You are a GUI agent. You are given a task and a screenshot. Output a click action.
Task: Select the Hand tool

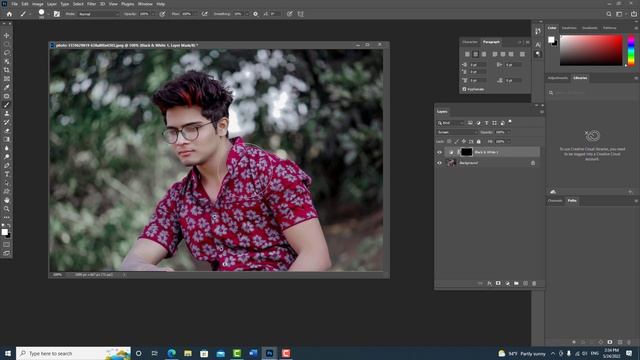pos(7,200)
